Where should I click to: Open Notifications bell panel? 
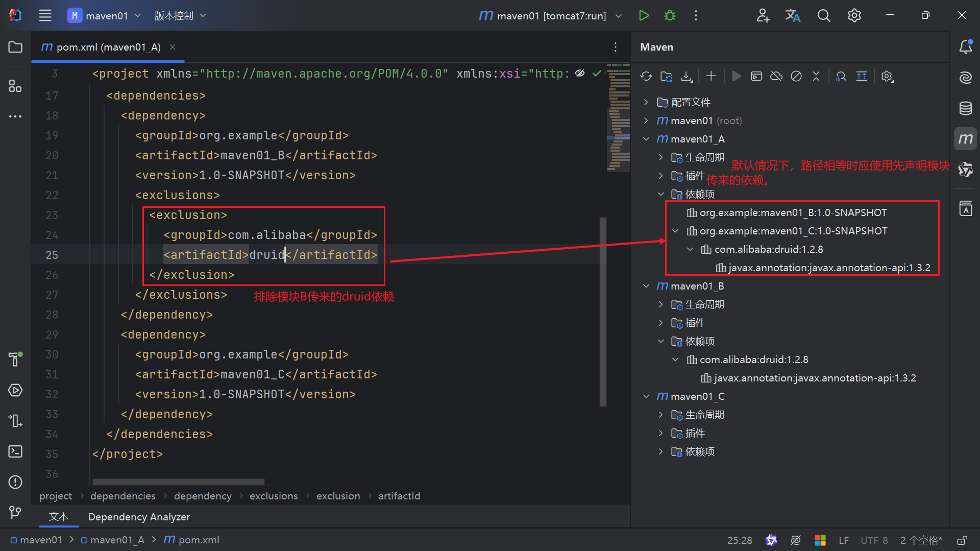pos(965,47)
